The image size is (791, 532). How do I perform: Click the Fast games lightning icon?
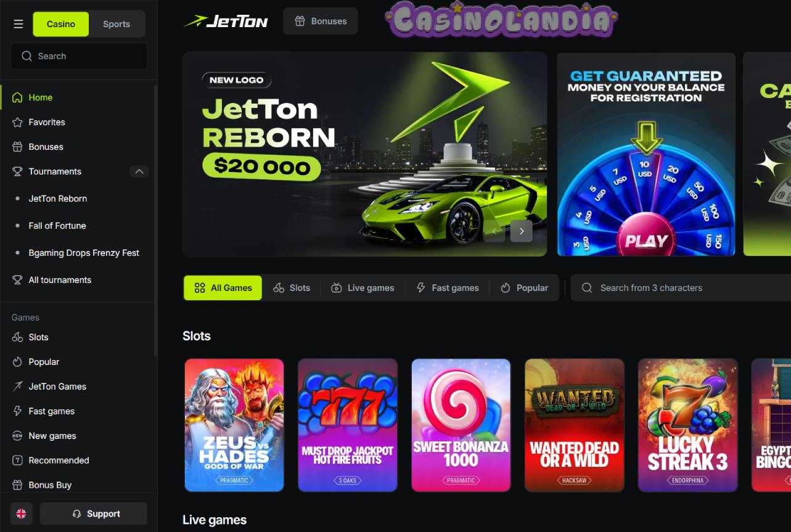pos(17,411)
